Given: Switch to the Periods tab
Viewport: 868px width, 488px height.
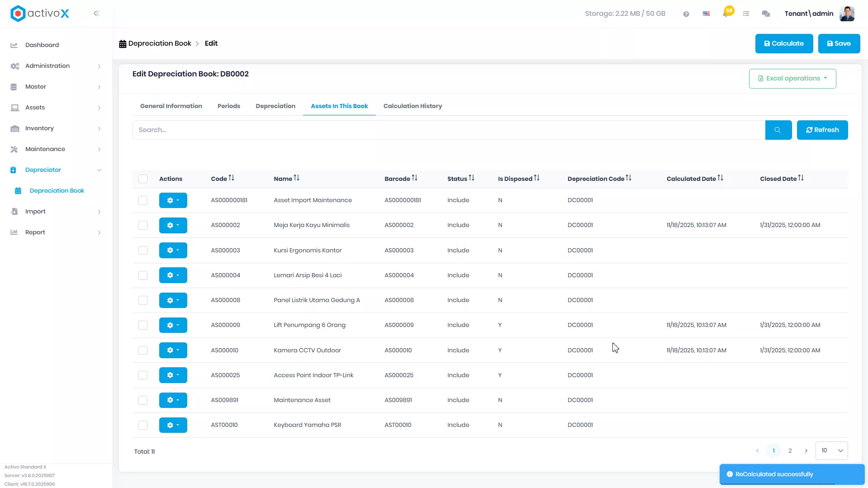Looking at the screenshot, I should coord(228,106).
